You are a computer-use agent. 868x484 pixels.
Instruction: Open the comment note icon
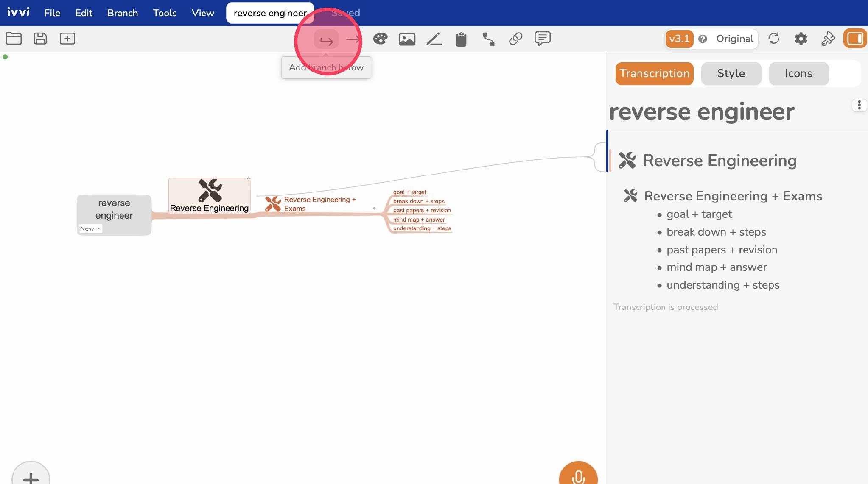point(543,39)
